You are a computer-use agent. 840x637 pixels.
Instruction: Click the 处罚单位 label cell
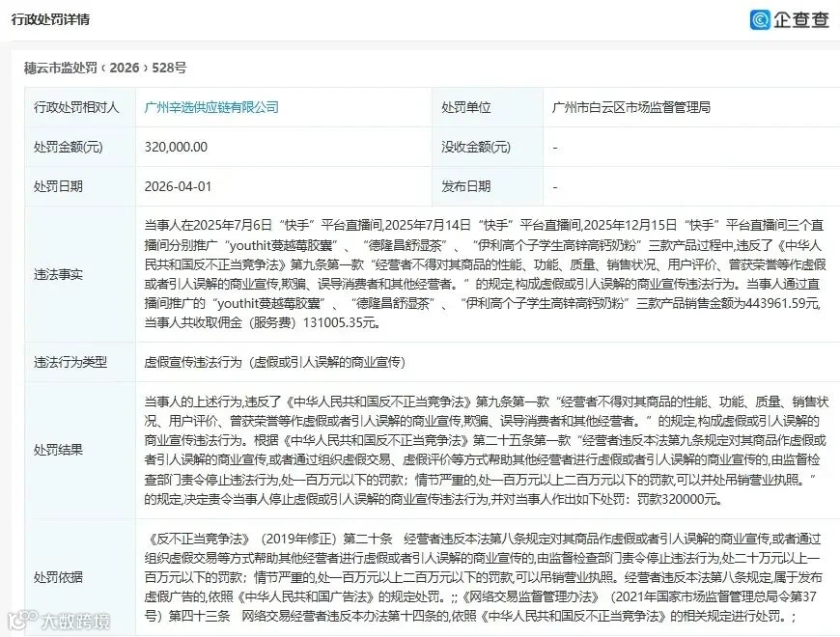[x=488, y=107]
